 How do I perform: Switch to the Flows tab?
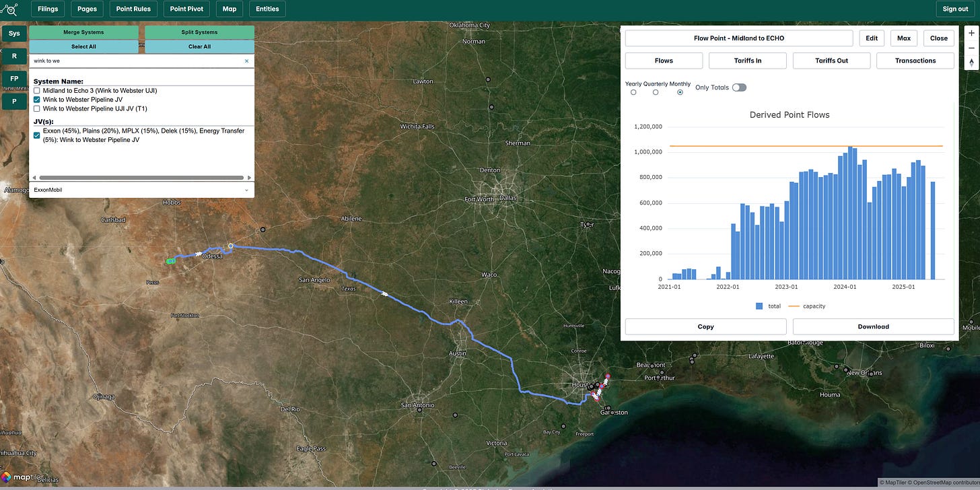(664, 61)
